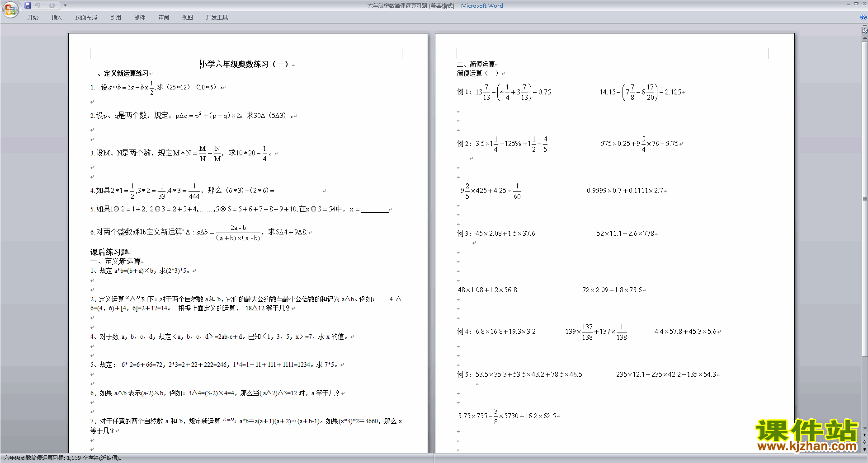Click the x = blank in problem 5
The width and height of the screenshot is (868, 463).
tap(375, 210)
